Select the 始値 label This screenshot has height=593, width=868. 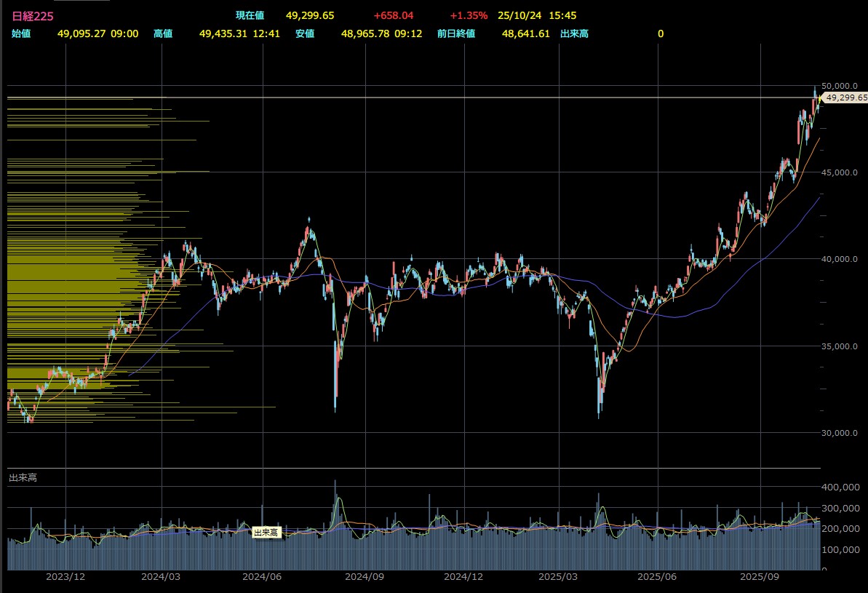click(x=21, y=33)
